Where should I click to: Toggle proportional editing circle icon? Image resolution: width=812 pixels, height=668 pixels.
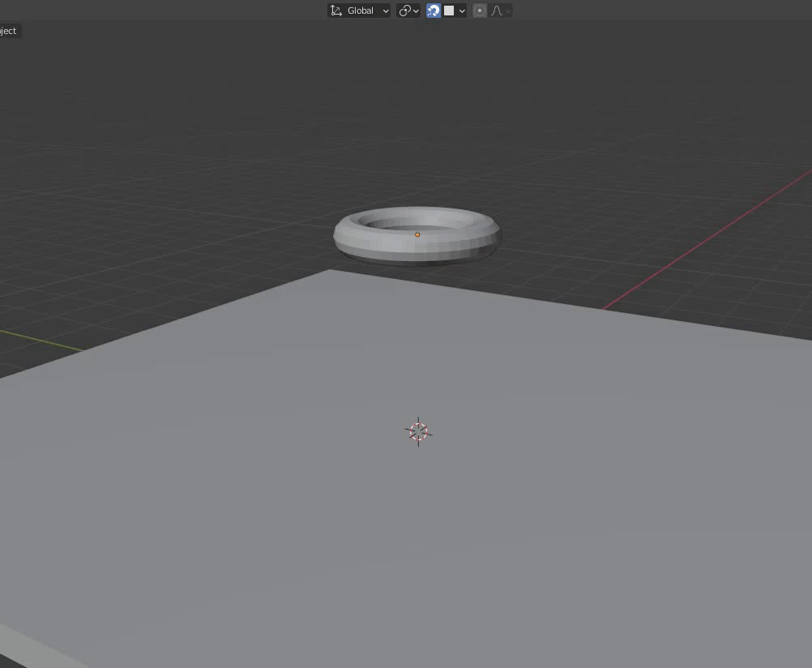pyautogui.click(x=480, y=11)
